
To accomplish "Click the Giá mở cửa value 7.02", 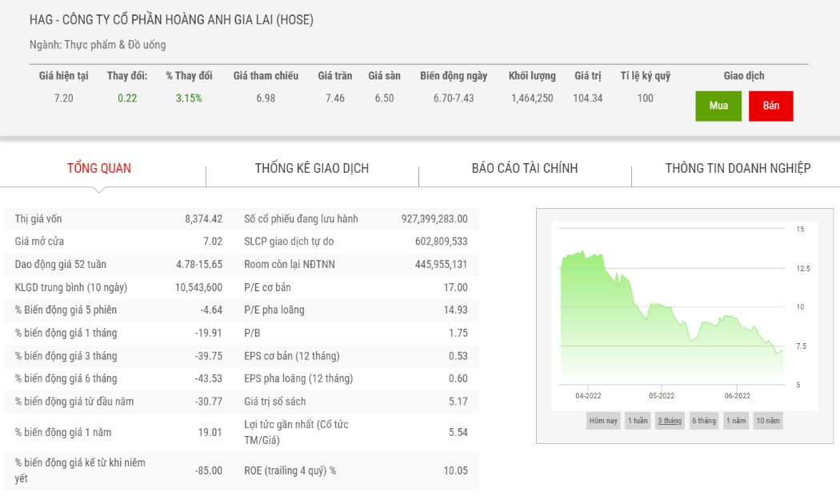I will (213, 242).
